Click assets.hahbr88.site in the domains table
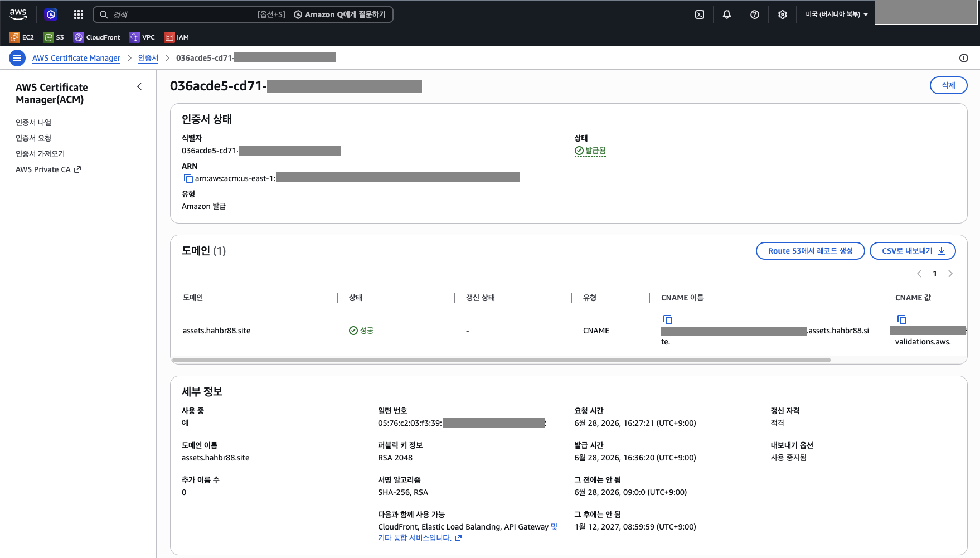The image size is (980, 558). 217,331
